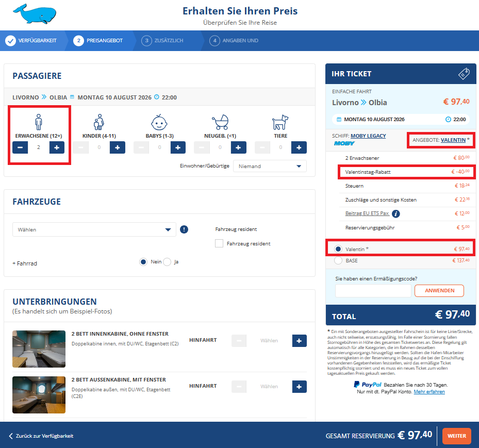479x448 pixels.
Task: Go to Verfügbarkeit step tab
Action: [x=31, y=41]
